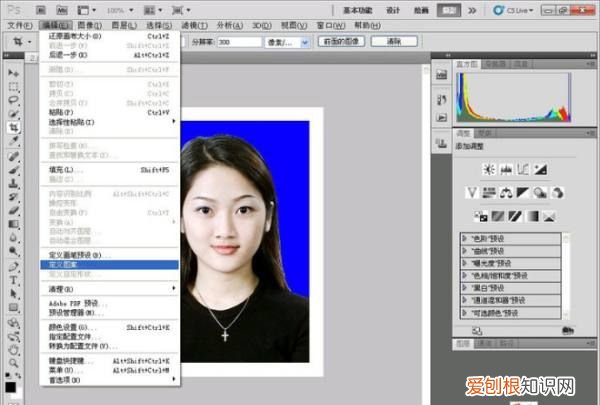Add a Brightness/Contrast adjustment
This screenshot has width=600, height=405.
pyautogui.click(x=490, y=169)
